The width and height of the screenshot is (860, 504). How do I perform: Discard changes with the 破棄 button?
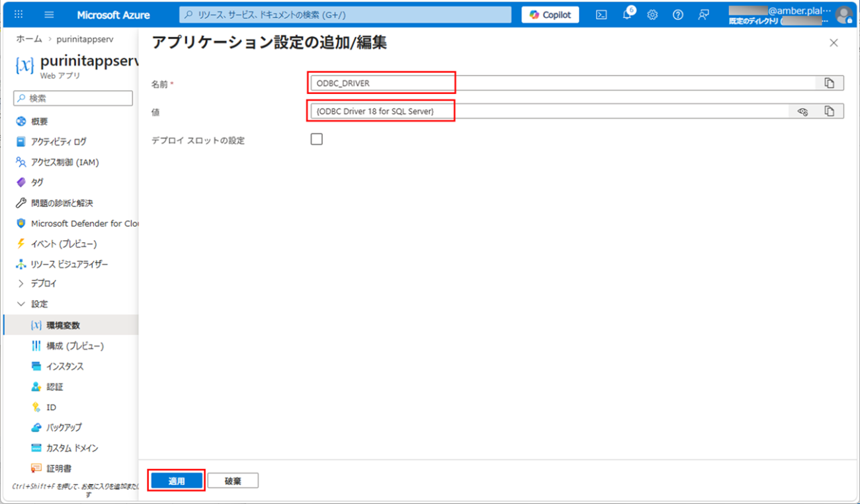233,480
